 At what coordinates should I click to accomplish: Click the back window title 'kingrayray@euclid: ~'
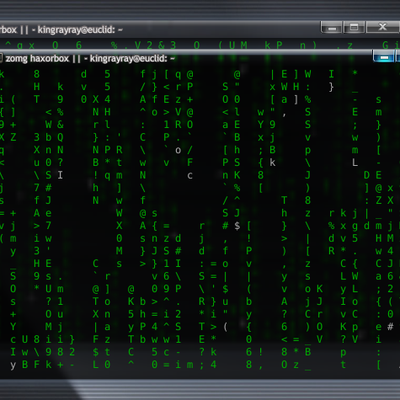(80, 30)
